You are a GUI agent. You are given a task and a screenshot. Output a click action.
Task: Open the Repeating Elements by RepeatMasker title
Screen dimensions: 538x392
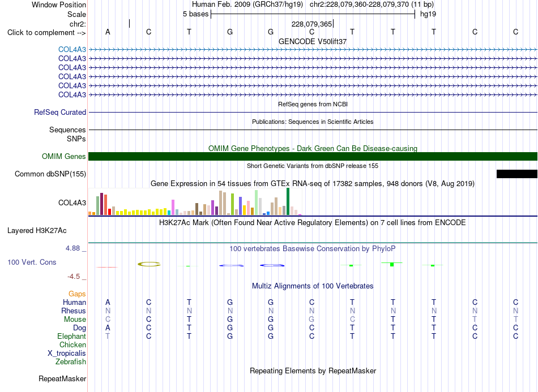313,371
